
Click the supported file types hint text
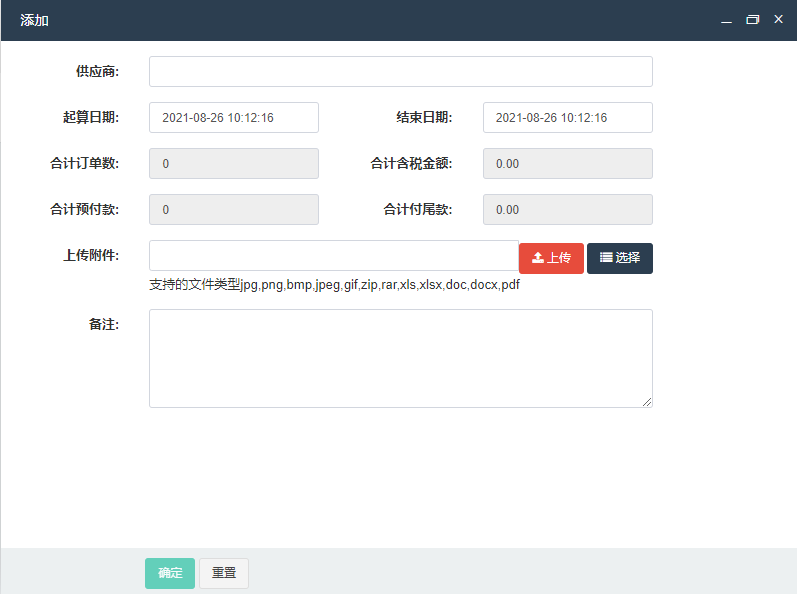[x=334, y=285]
